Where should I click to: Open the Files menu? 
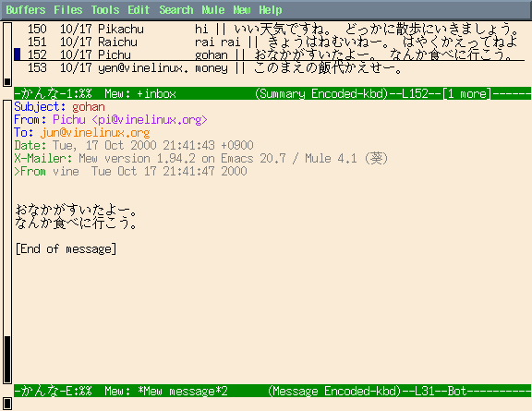(67, 10)
